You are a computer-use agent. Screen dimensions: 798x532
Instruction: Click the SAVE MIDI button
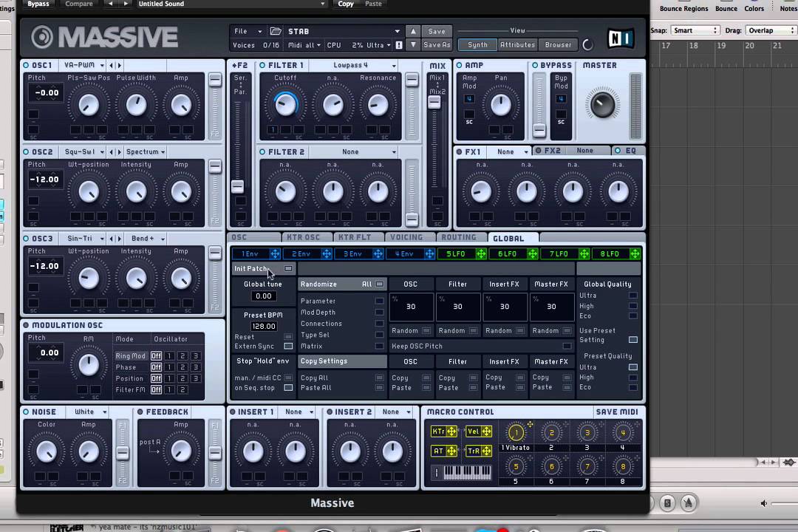coord(617,412)
